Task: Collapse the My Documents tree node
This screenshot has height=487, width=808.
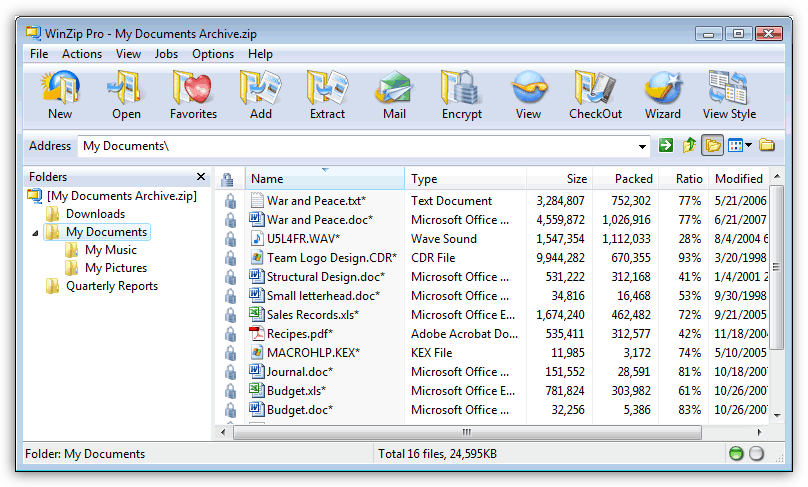Action: [x=35, y=233]
